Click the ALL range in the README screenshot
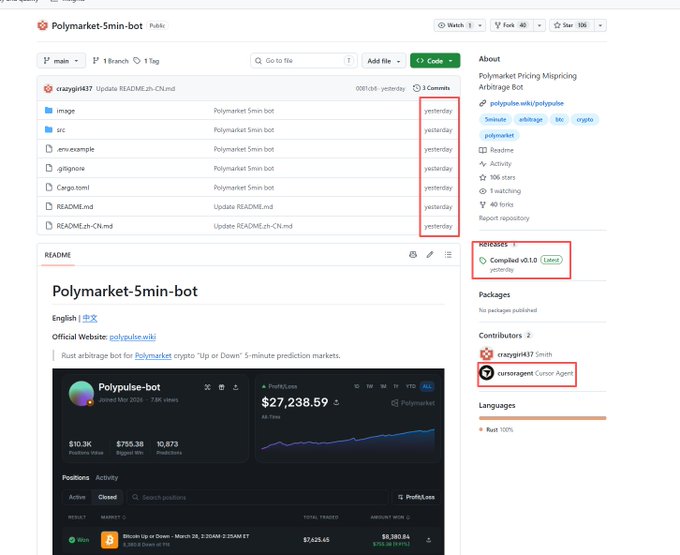 [427, 386]
